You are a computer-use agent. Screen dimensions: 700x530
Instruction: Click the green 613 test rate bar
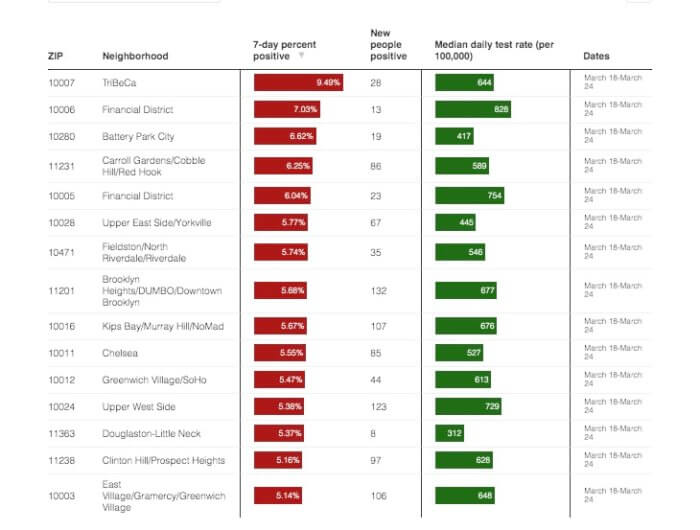click(465, 380)
